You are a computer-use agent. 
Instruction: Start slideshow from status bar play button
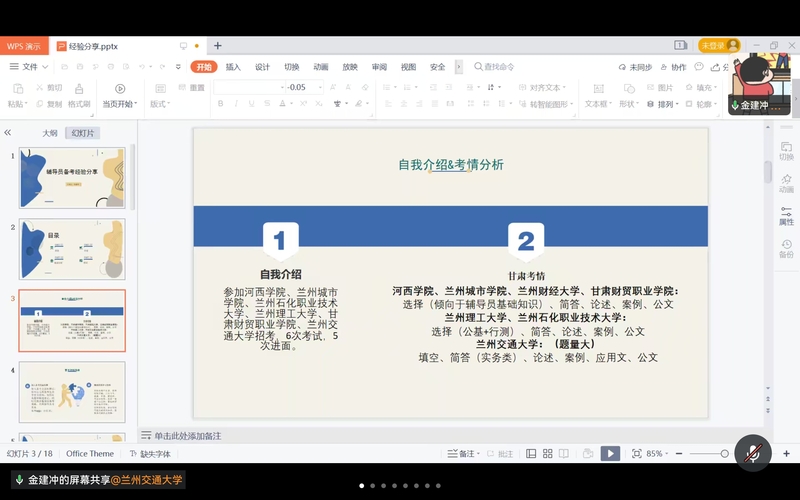pos(610,453)
